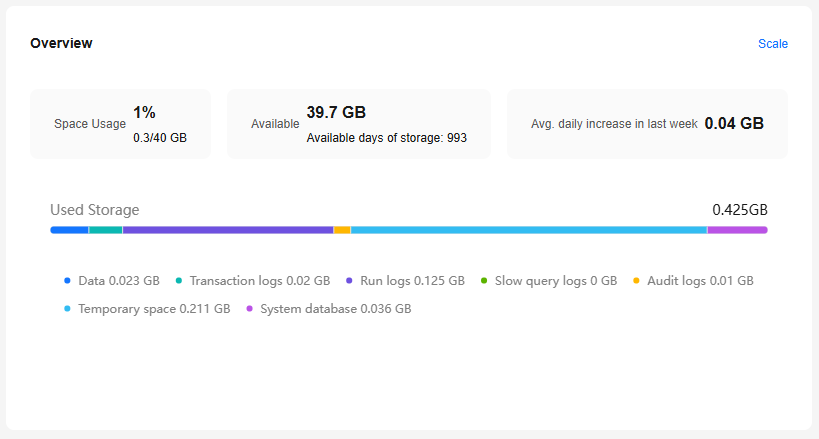Click the Temporary space 0.211 GB label

154,309
